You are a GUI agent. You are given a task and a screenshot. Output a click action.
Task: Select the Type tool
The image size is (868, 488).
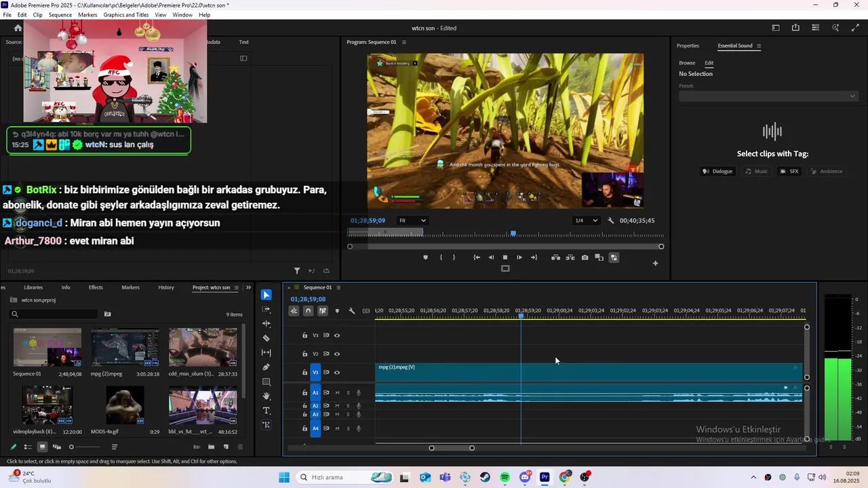pyautogui.click(x=267, y=411)
